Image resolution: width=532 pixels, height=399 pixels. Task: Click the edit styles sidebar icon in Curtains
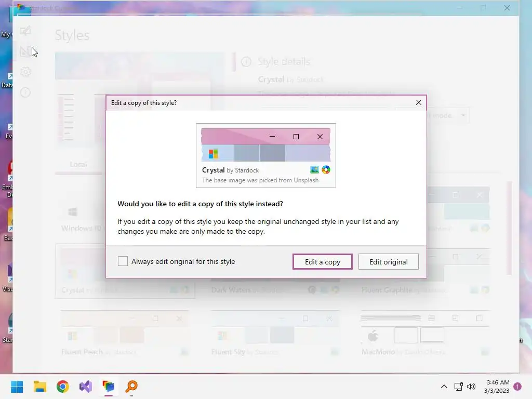[x=25, y=31]
